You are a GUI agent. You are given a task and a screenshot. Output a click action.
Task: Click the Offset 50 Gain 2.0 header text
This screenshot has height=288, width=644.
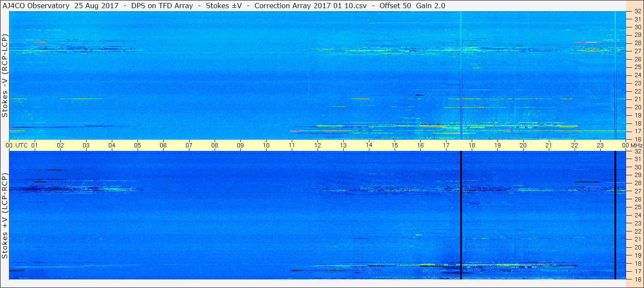[410, 6]
